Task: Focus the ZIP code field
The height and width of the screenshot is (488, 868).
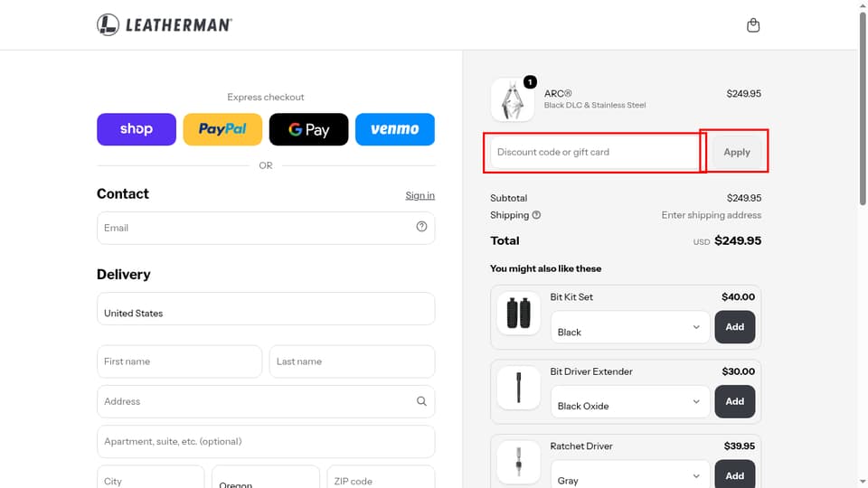Action: [381, 477]
